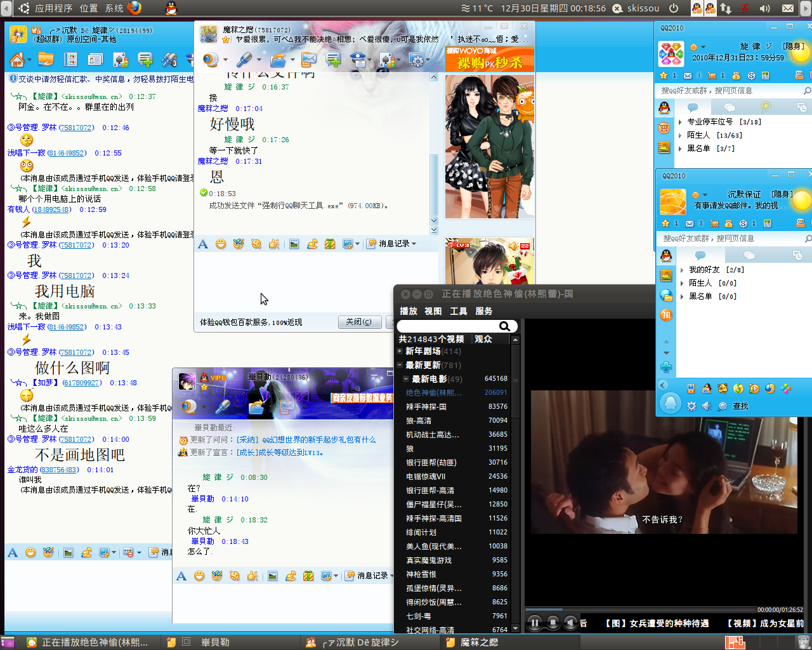This screenshot has height=650, width=812.
Task: Expand 新年剧场 category in video list
Action: [400, 351]
